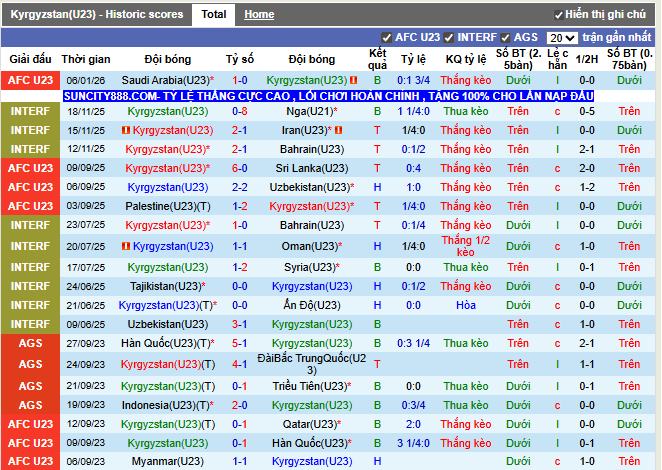The width and height of the screenshot is (662, 470).
Task: Open Saudi Arabia(U23) team link
Action: [168, 80]
